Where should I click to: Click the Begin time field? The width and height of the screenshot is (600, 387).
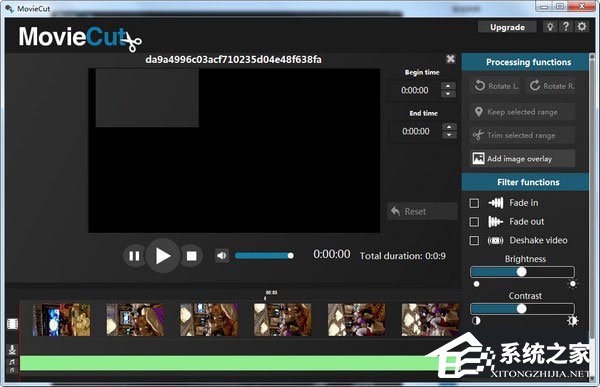[415, 90]
